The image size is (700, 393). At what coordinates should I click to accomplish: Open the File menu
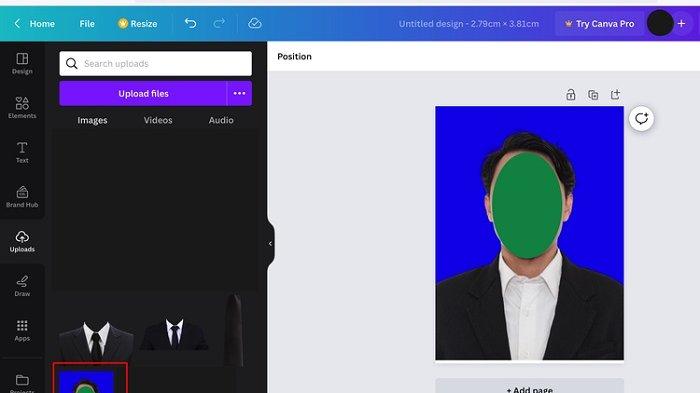[87, 24]
